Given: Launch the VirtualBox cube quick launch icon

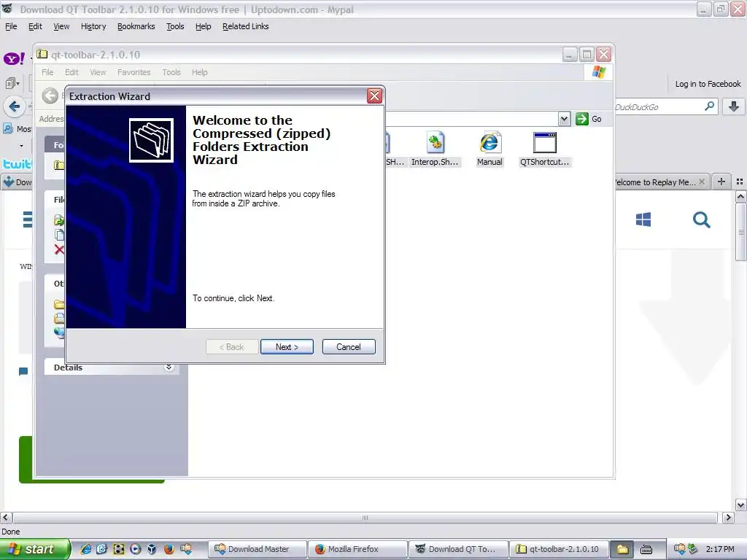Looking at the screenshot, I should [x=152, y=549].
